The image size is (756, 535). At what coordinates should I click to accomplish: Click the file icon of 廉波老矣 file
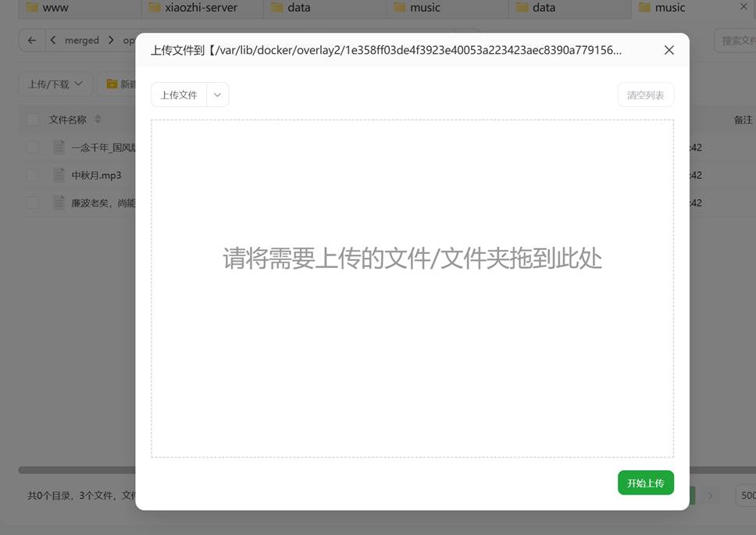coord(59,202)
